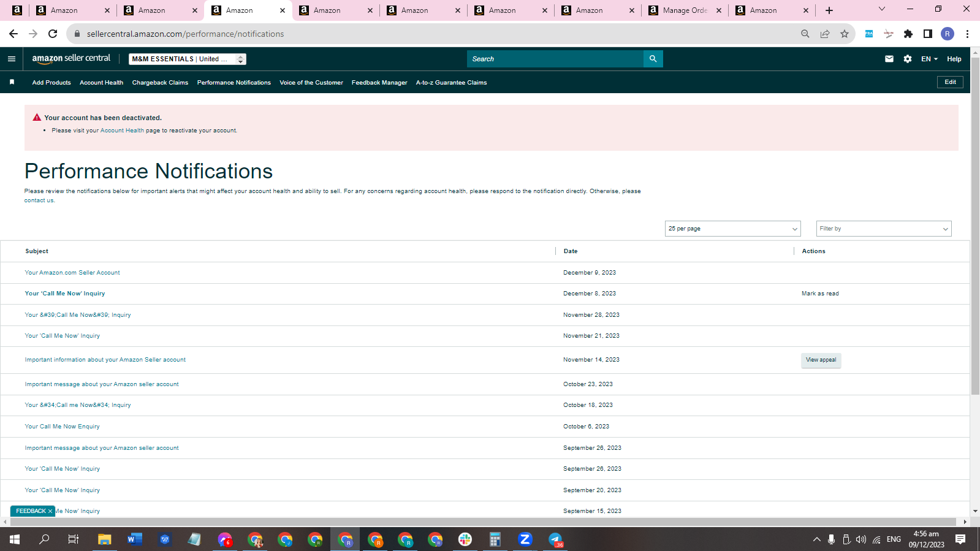Screen dimensions: 980x551
Task: Open the Windows Start menu
Action: [x=15, y=539]
